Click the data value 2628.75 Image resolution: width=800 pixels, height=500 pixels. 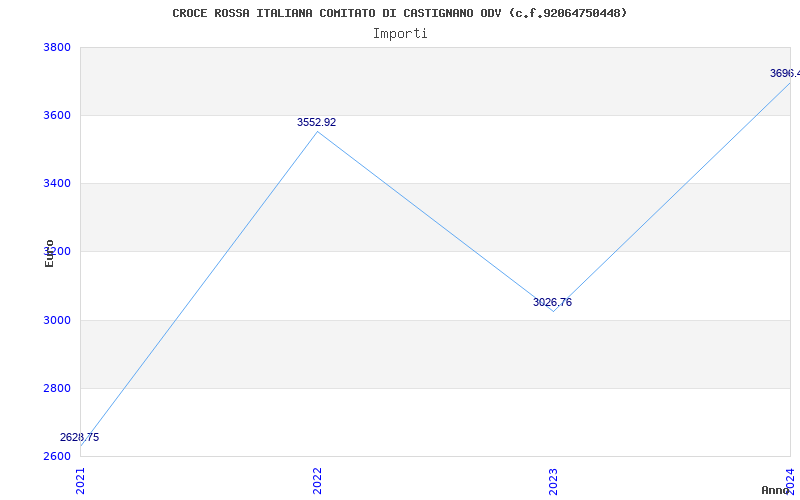click(x=80, y=437)
